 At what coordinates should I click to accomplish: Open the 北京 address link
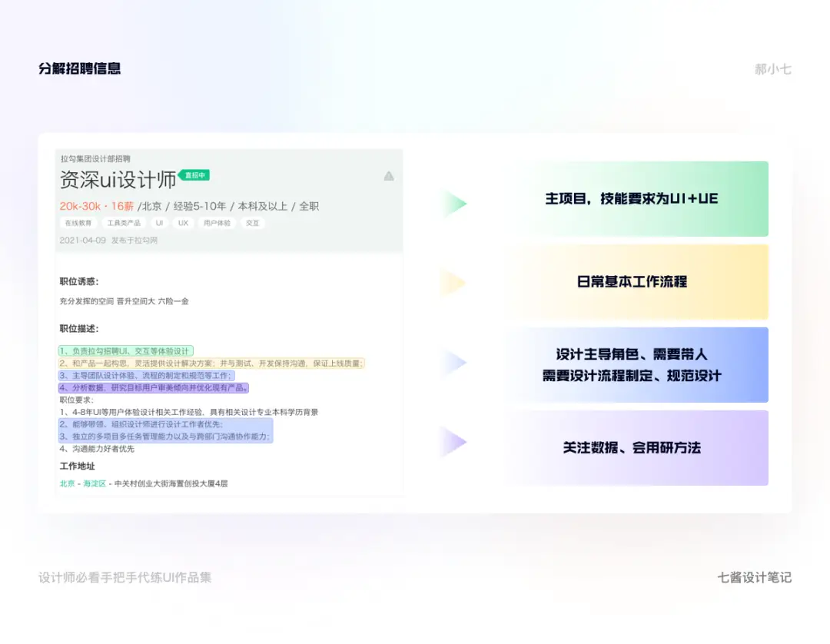click(67, 483)
